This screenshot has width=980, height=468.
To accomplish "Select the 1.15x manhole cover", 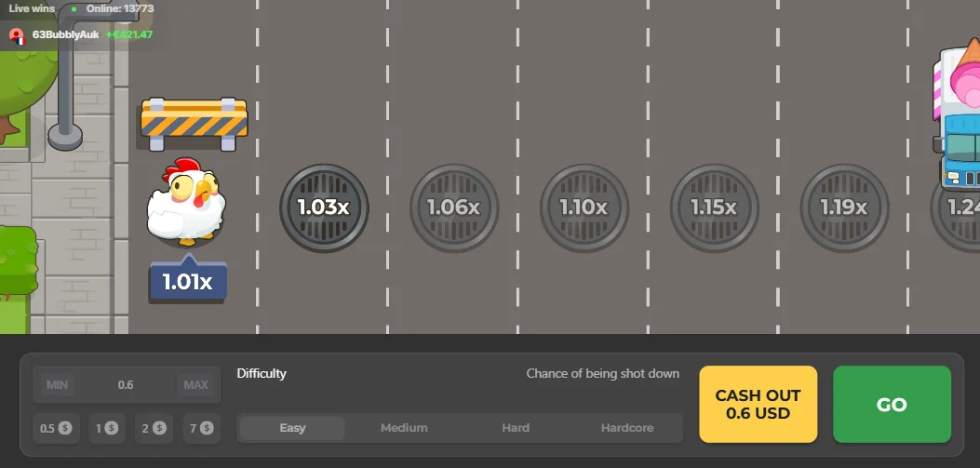I will [x=715, y=208].
